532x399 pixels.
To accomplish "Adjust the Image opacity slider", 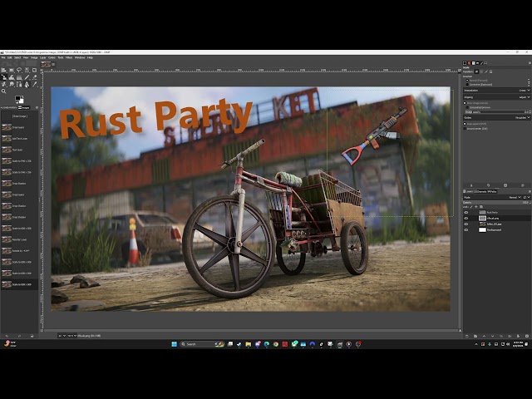I will click(x=497, y=111).
